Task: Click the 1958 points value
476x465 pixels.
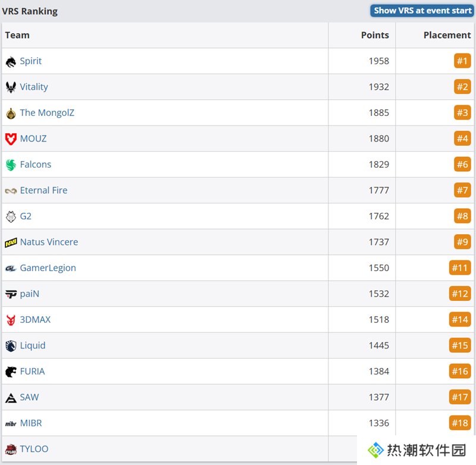Action: pyautogui.click(x=379, y=61)
